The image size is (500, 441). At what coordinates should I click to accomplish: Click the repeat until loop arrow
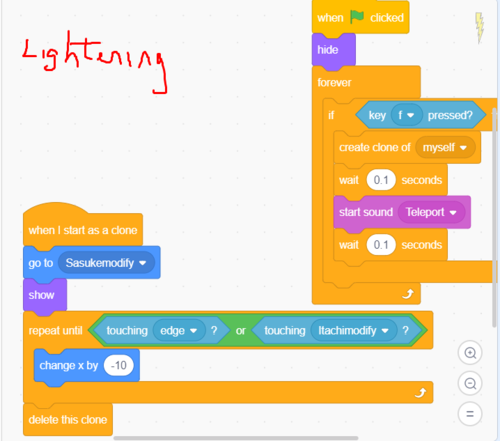(421, 393)
